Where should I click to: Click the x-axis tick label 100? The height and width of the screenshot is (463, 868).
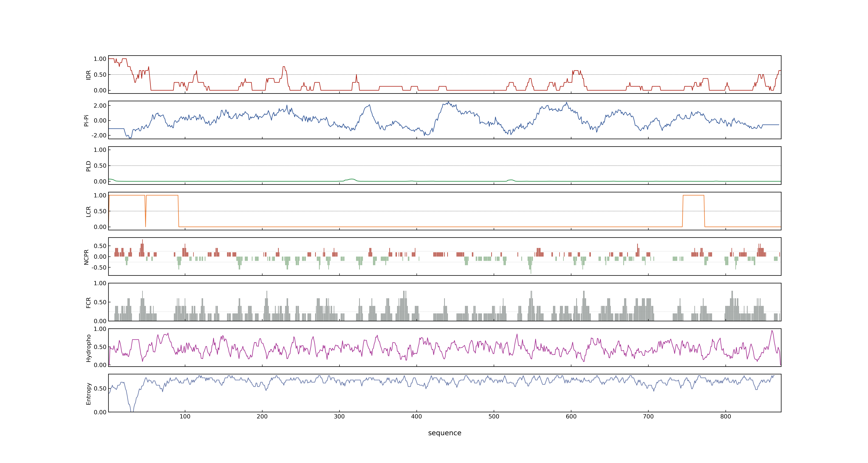pos(185,416)
